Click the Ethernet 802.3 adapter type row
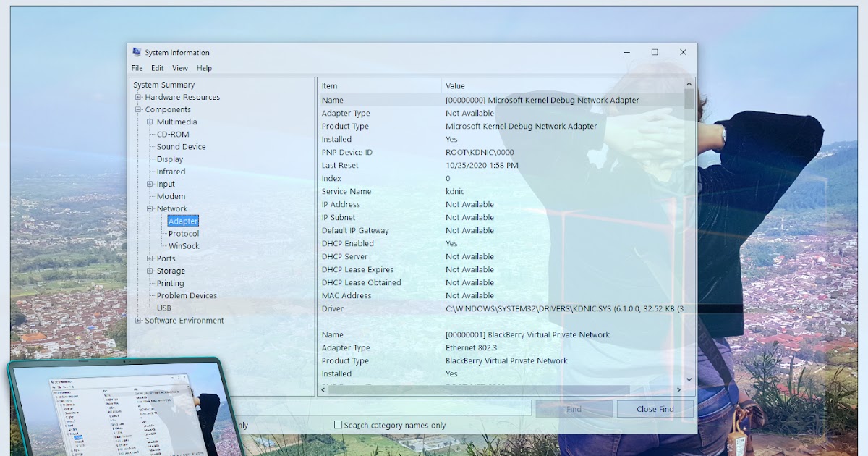The height and width of the screenshot is (456, 868). coord(501,347)
